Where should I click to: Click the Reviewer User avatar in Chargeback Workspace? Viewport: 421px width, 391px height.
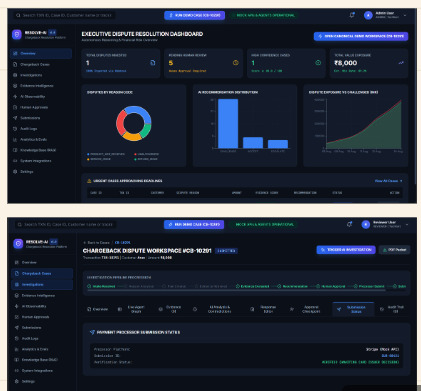tap(366, 225)
